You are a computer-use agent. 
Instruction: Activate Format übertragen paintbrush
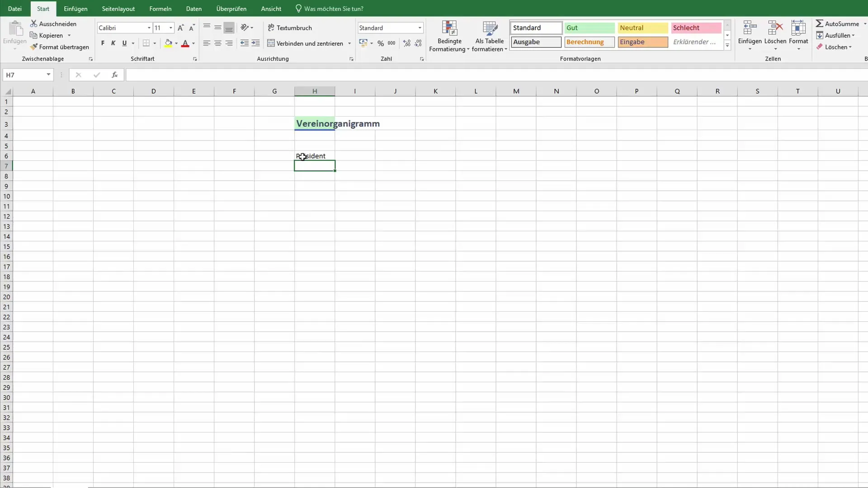[x=33, y=47]
